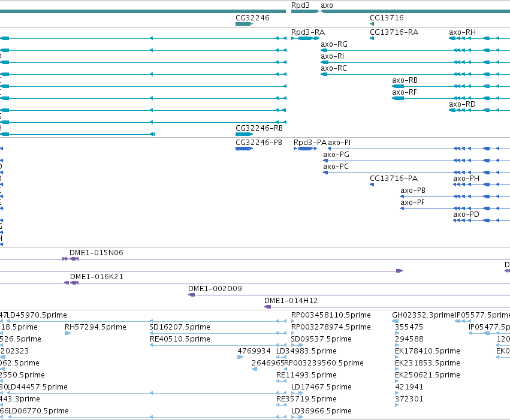
Task: Click the axo-PF protein label
Action: point(412,203)
